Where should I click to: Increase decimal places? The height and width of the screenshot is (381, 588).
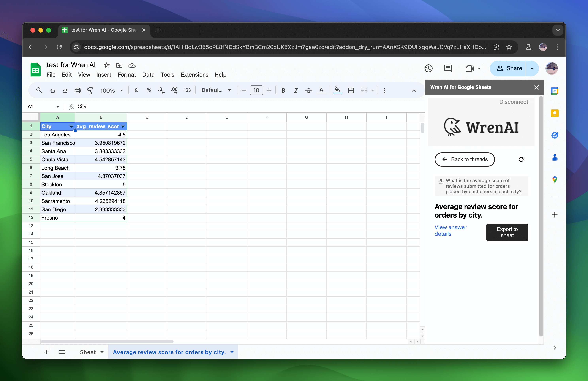[x=174, y=90]
